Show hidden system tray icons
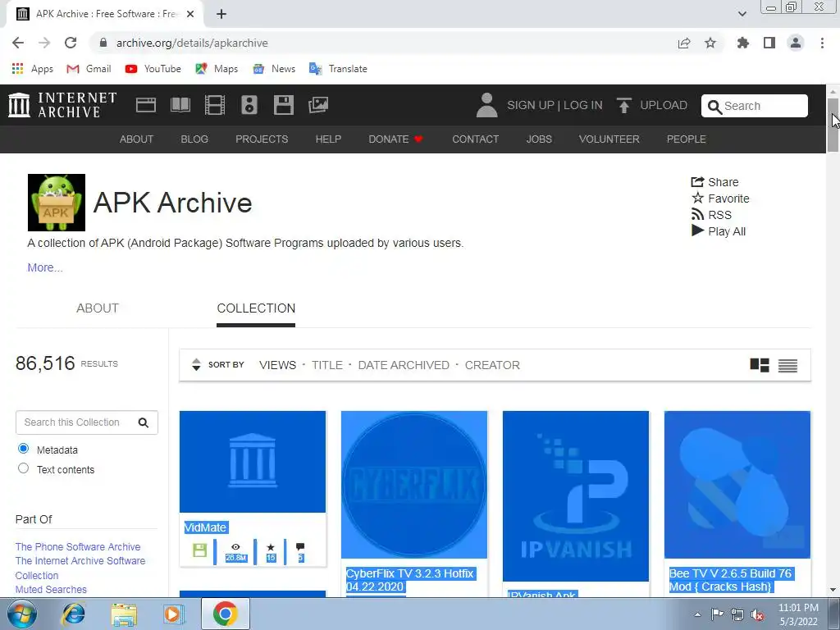This screenshot has height=630, width=840. click(697, 614)
